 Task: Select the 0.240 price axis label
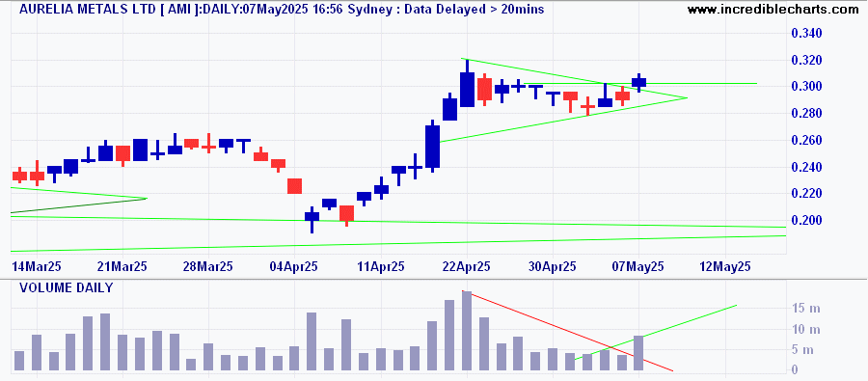[x=806, y=167]
